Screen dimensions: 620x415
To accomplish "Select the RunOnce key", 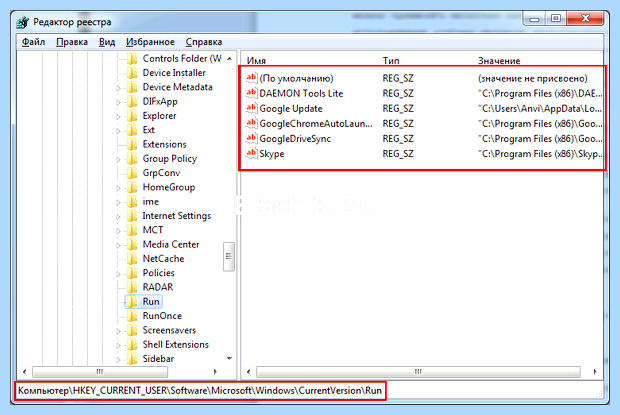I will (162, 316).
